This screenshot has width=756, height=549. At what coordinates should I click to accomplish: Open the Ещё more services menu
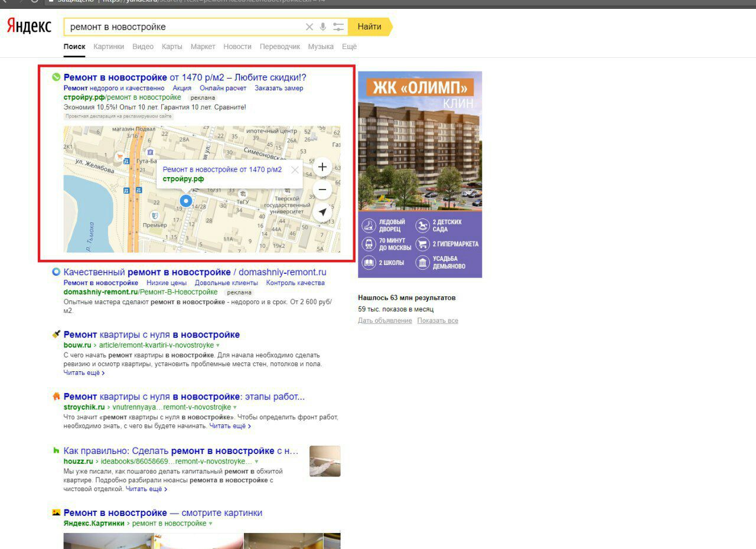349,47
